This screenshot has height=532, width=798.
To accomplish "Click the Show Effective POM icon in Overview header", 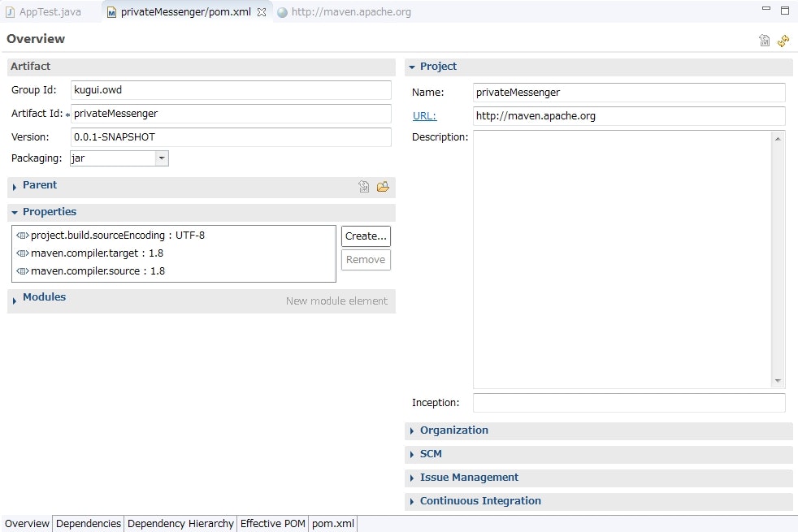I will tap(764, 41).
